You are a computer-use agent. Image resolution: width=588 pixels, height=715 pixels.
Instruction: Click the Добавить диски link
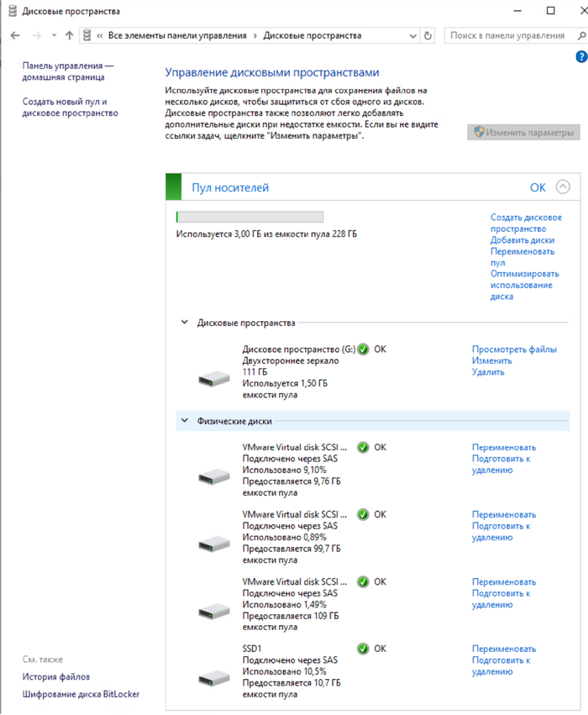[x=522, y=240]
